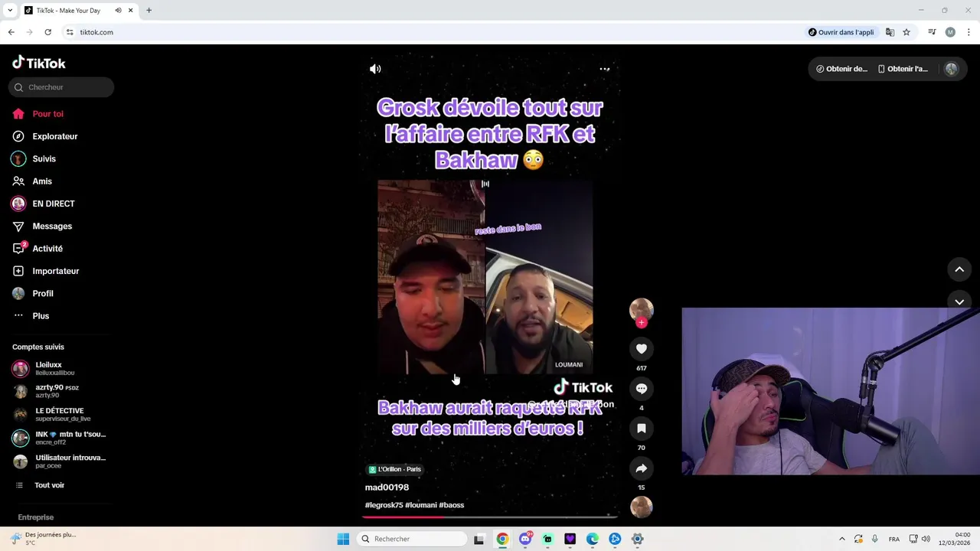Reload the TikTok page
Screen dimensions: 980x551
[47, 32]
